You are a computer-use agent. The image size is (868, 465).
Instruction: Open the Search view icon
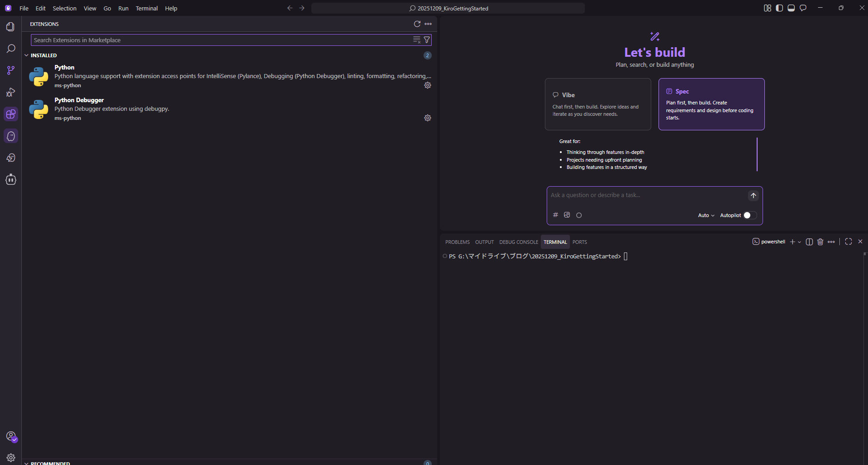coord(10,49)
